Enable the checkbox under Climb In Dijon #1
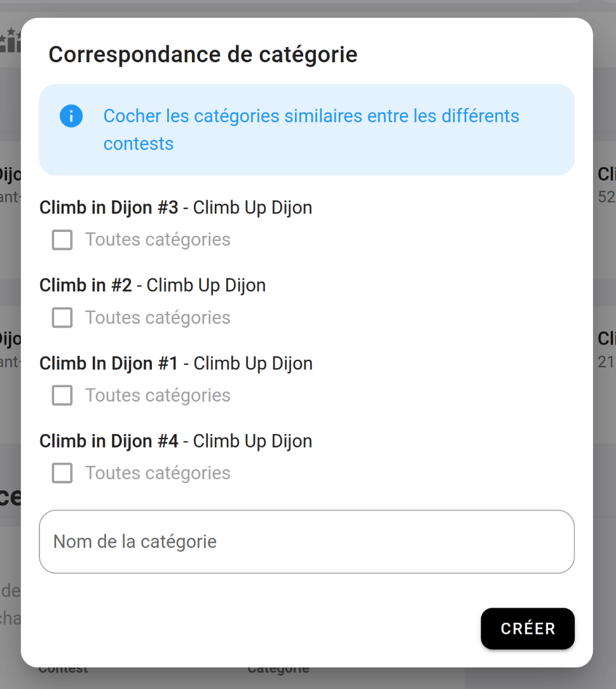The image size is (616, 689). pyautogui.click(x=62, y=395)
